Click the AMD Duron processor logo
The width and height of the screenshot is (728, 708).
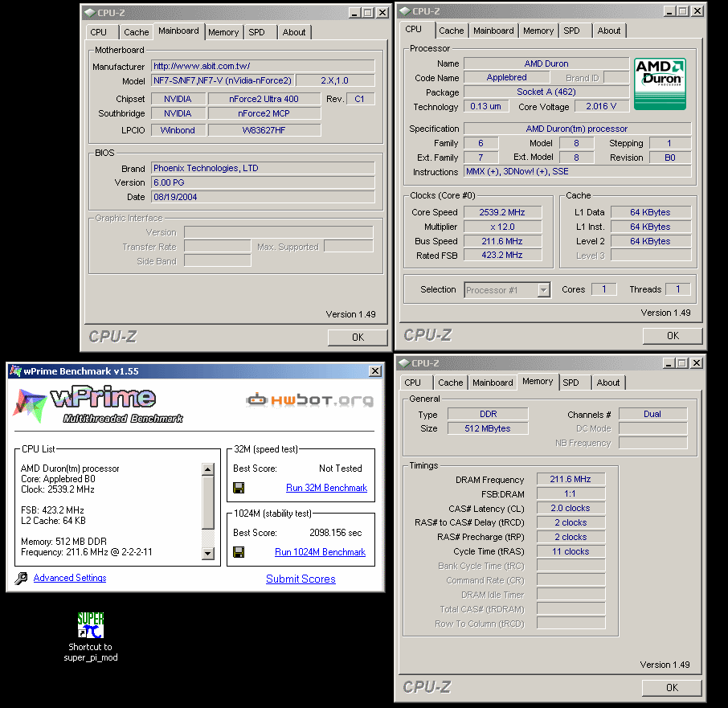pos(660,84)
